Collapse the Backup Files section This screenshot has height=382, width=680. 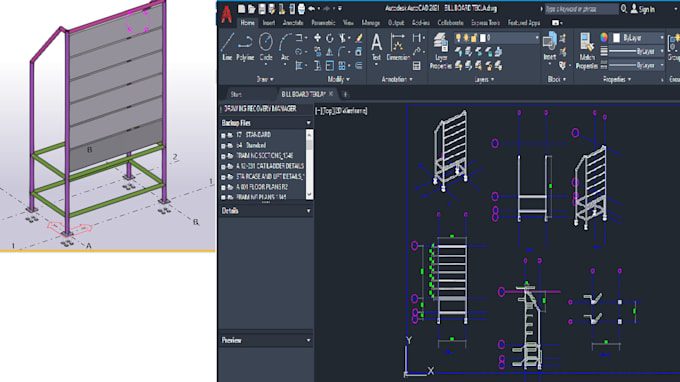(308, 123)
